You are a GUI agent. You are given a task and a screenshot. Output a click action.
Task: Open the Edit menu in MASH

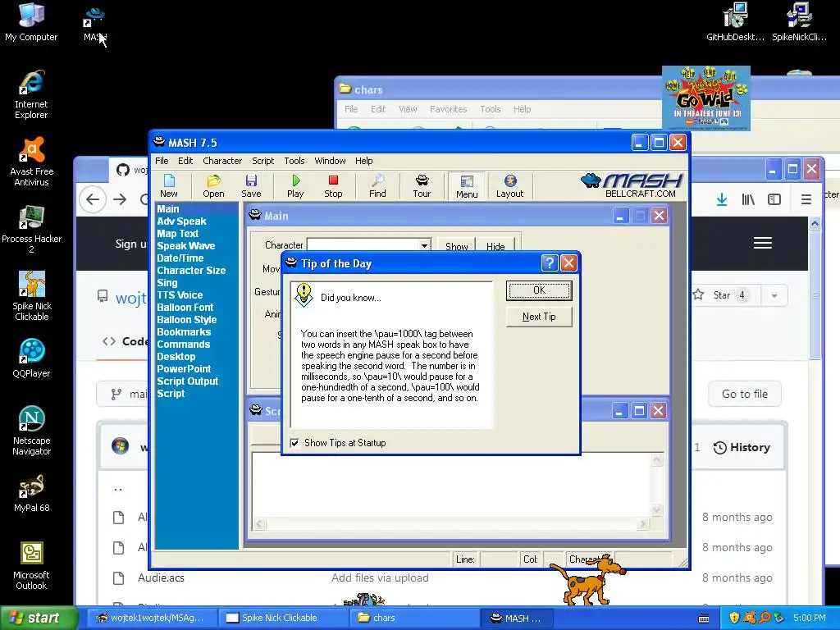[x=185, y=161]
